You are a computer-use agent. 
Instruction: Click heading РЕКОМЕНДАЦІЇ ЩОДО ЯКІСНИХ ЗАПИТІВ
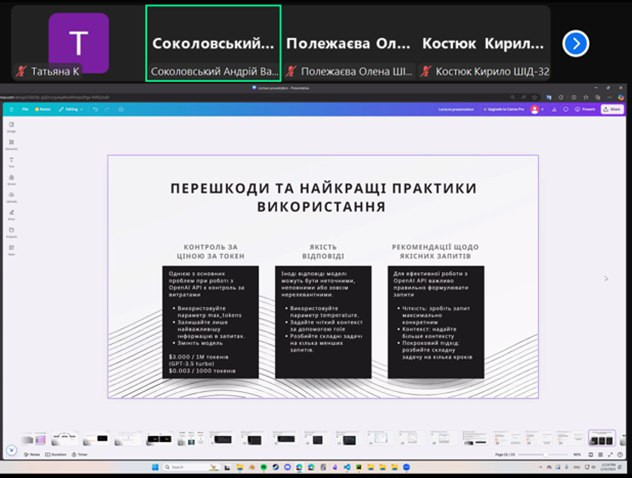[435, 251]
